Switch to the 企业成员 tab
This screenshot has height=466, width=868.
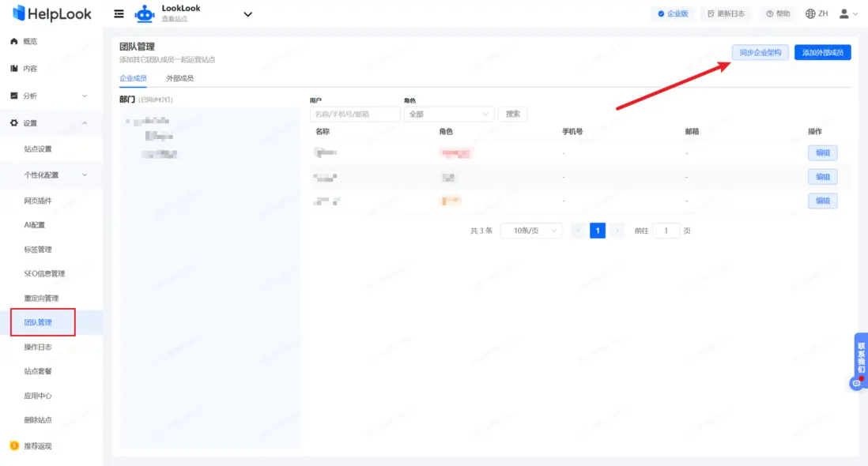pyautogui.click(x=133, y=78)
